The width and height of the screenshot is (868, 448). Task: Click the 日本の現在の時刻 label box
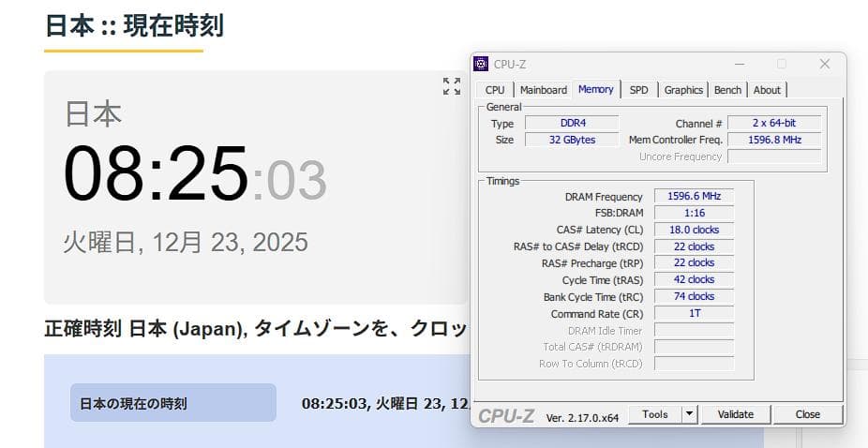[x=173, y=403]
